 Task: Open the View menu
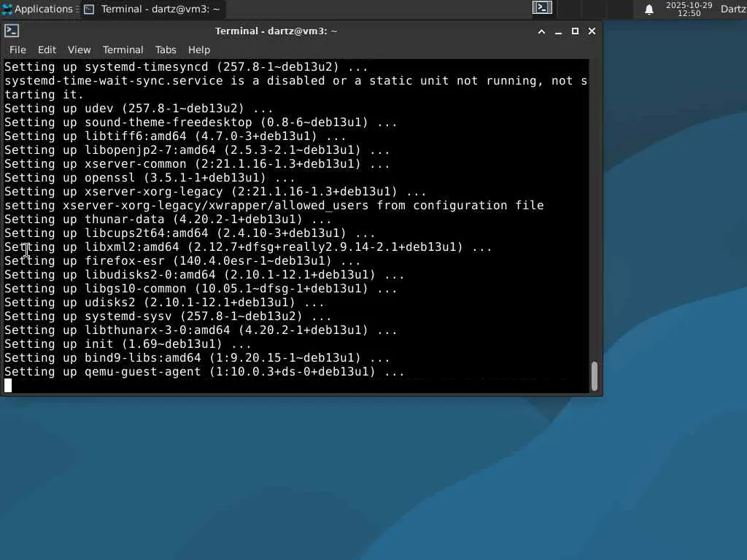[x=79, y=50]
